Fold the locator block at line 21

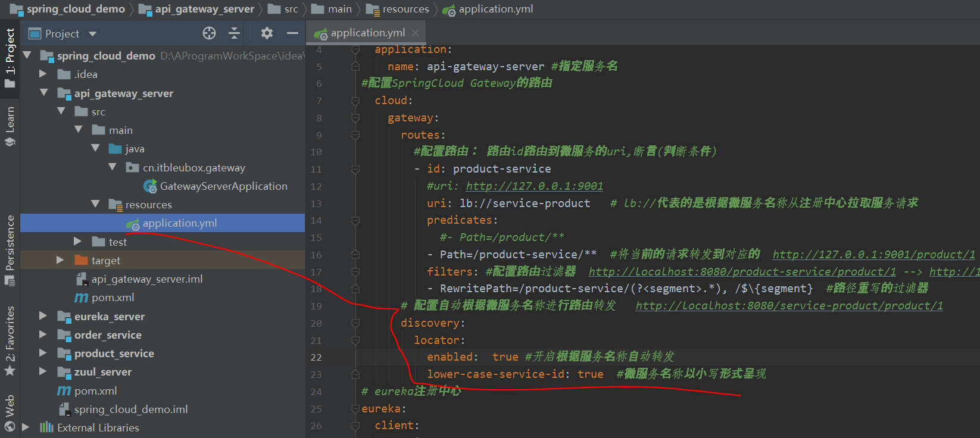pyautogui.click(x=355, y=340)
